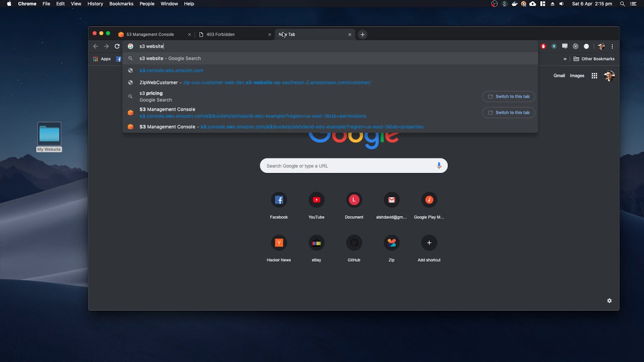Show hidden bookmarks with double chevron
This screenshot has width=644, height=362.
tap(565, 59)
